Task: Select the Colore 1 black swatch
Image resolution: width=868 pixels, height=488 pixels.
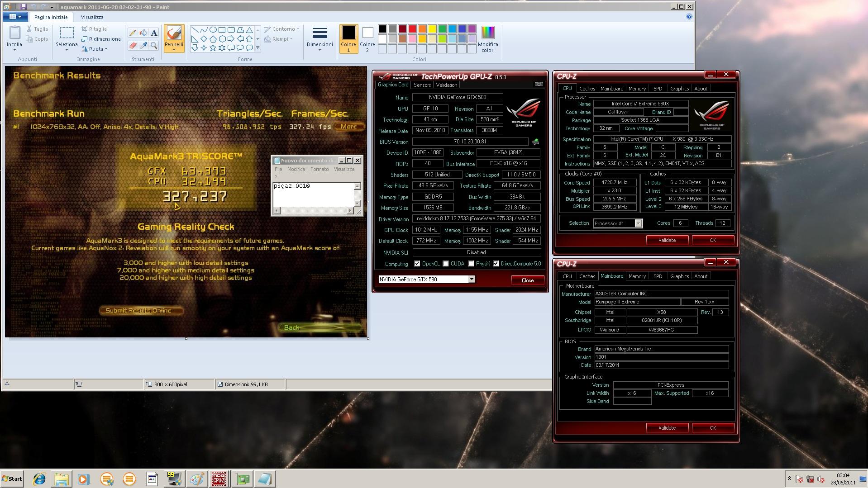Action: click(x=348, y=33)
